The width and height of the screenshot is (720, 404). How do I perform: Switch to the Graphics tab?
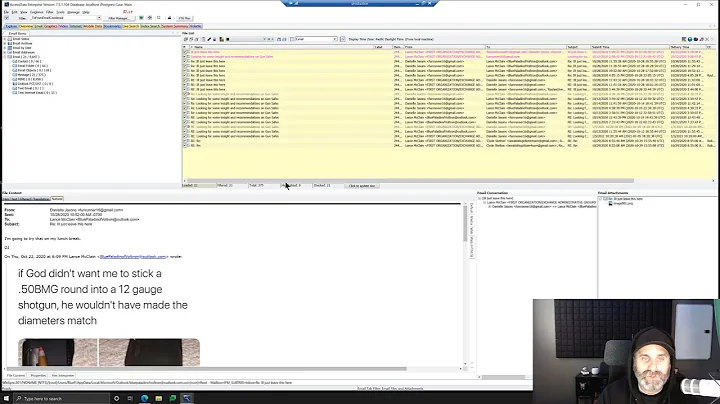coord(51,26)
